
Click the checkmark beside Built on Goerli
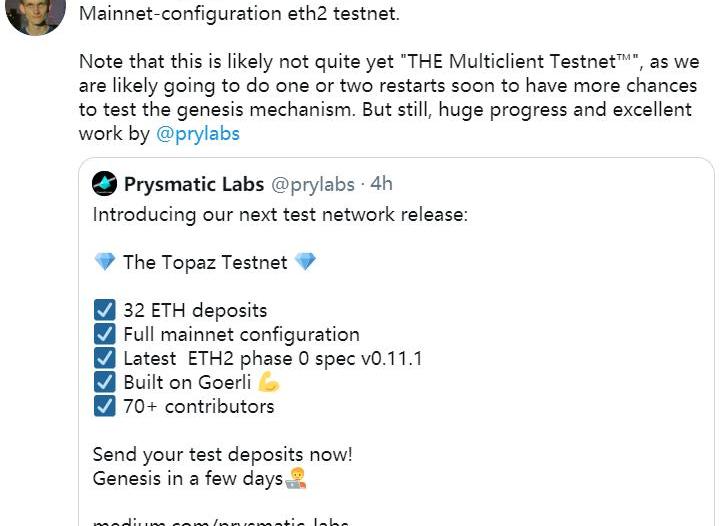click(x=104, y=382)
